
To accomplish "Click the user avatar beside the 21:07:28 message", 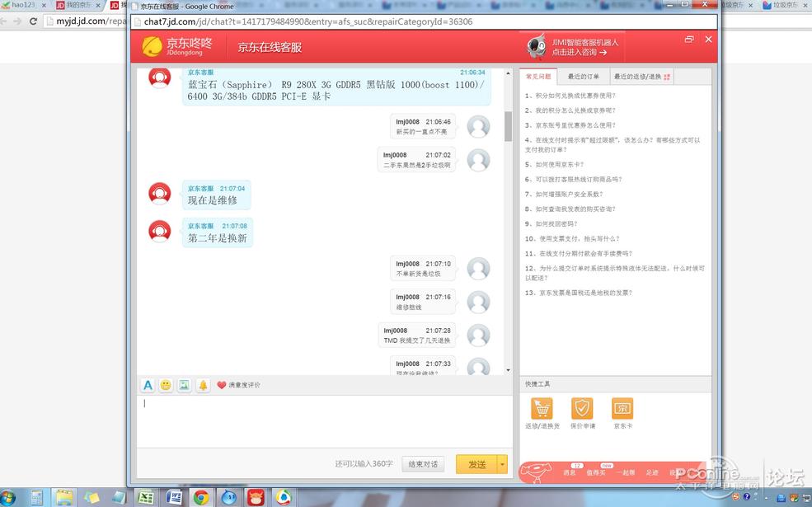I will [478, 335].
